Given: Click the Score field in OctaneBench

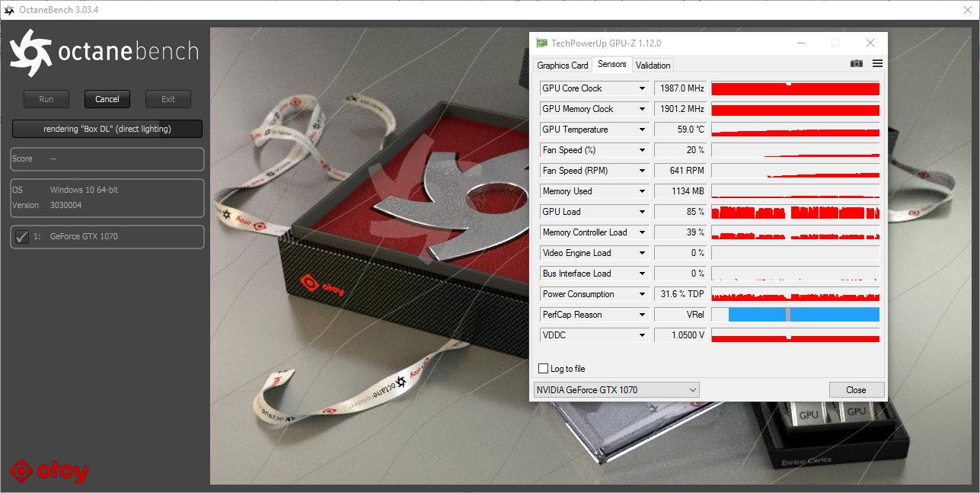Looking at the screenshot, I should (107, 159).
